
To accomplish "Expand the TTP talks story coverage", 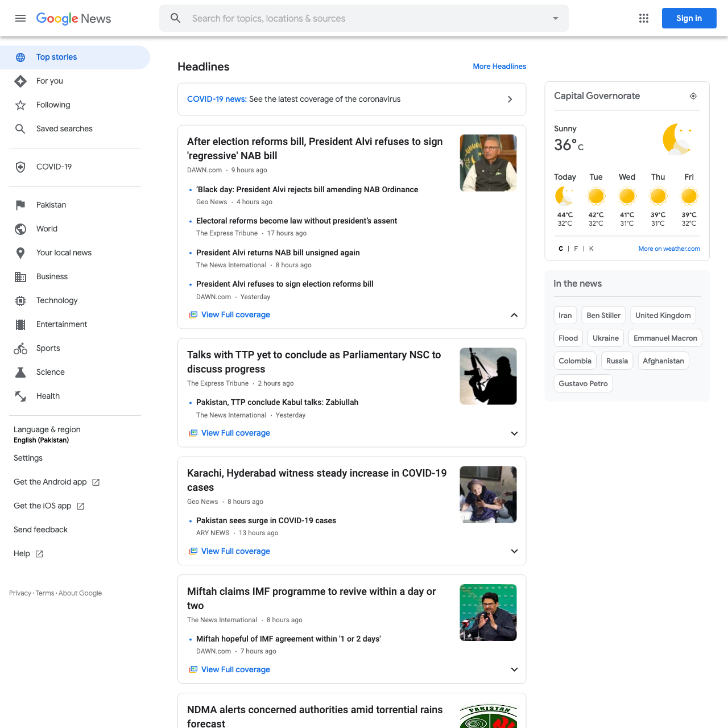I will click(514, 433).
